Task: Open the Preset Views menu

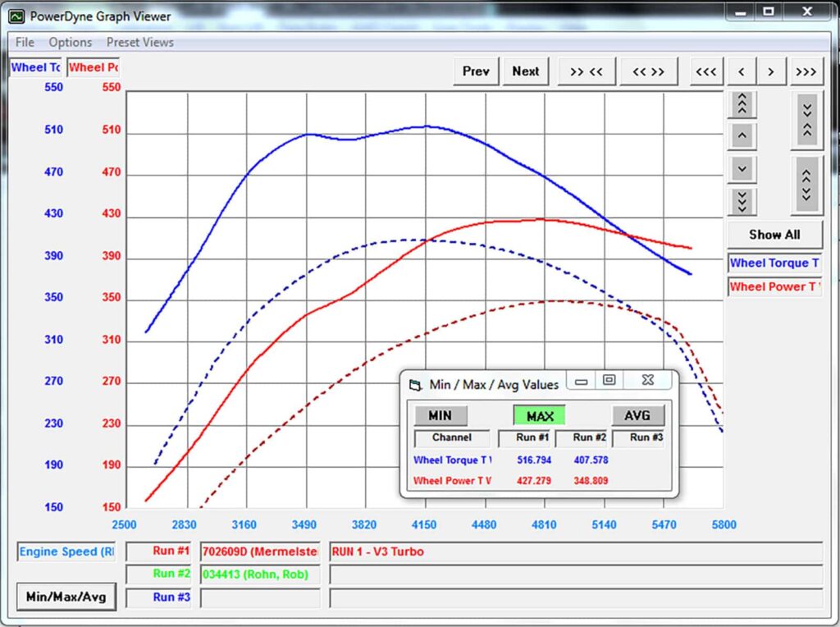Action: pyautogui.click(x=139, y=43)
